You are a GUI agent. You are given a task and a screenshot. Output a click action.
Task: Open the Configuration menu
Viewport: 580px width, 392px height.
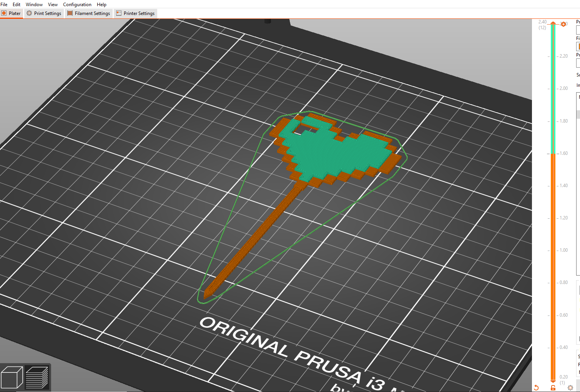pos(77,4)
